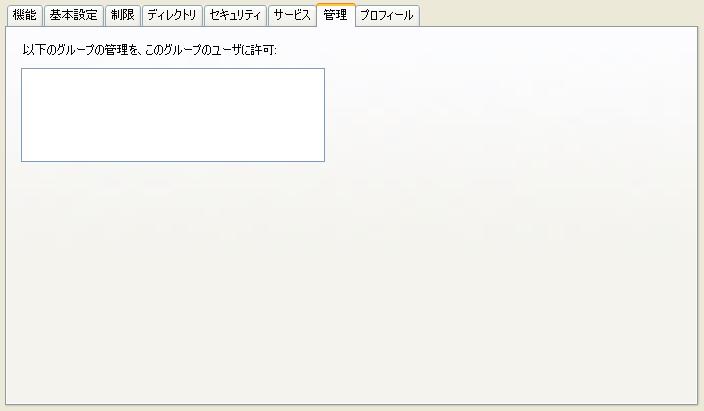The image size is (704, 411).
Task: Select the 制限 tab
Action: (123, 15)
